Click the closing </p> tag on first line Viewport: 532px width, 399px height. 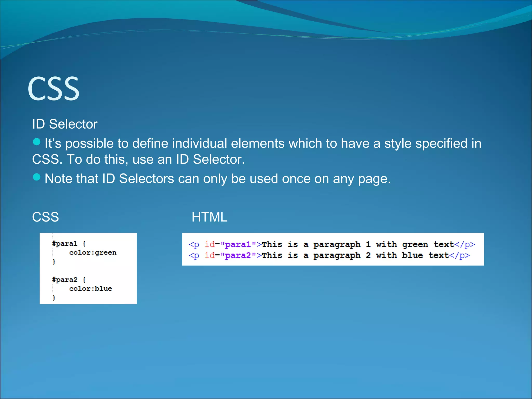(465, 244)
